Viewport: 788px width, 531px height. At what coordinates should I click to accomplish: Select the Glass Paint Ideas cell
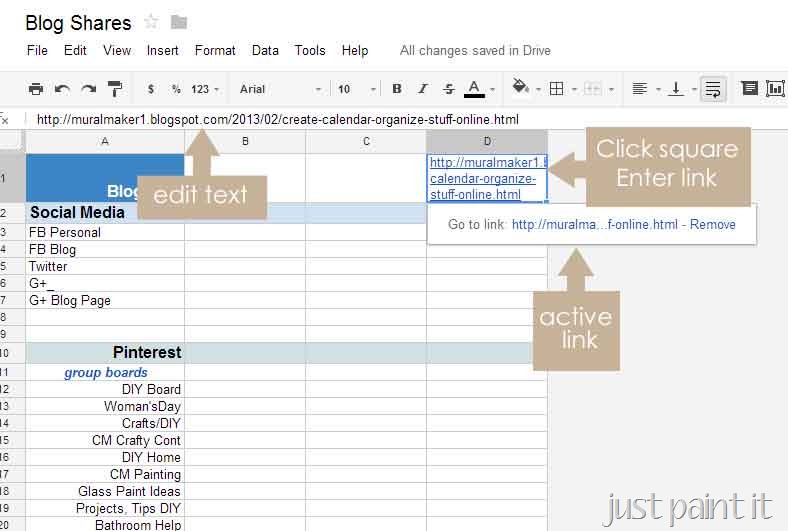pyautogui.click(x=105, y=492)
